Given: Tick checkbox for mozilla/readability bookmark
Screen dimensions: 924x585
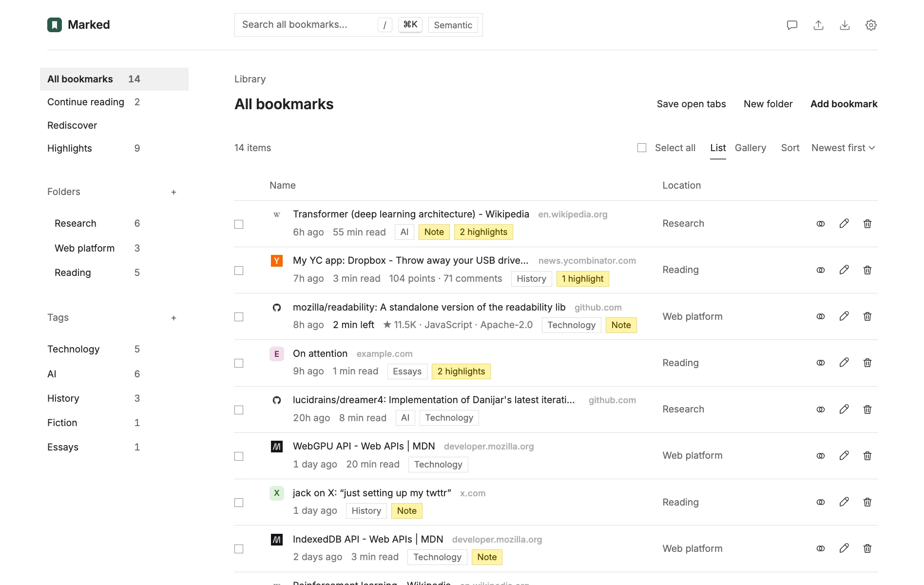Looking at the screenshot, I should (x=239, y=317).
